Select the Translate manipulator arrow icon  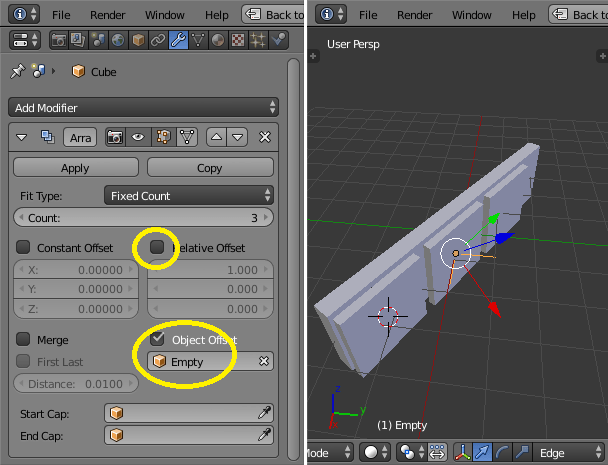[482, 452]
